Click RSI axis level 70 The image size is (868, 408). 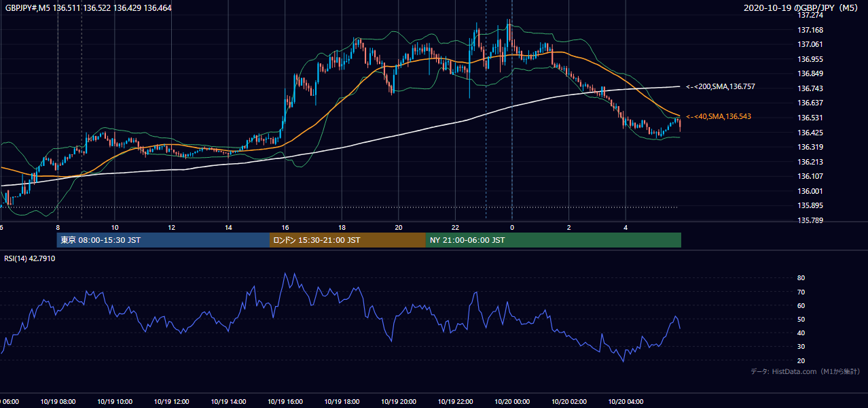(801, 292)
